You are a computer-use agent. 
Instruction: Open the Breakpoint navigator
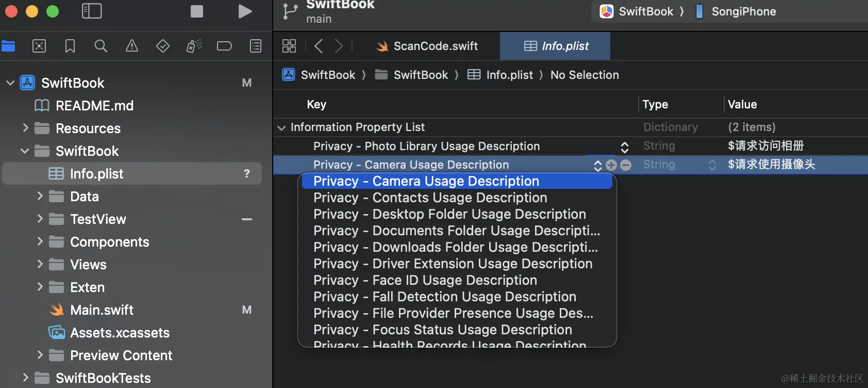[x=224, y=46]
